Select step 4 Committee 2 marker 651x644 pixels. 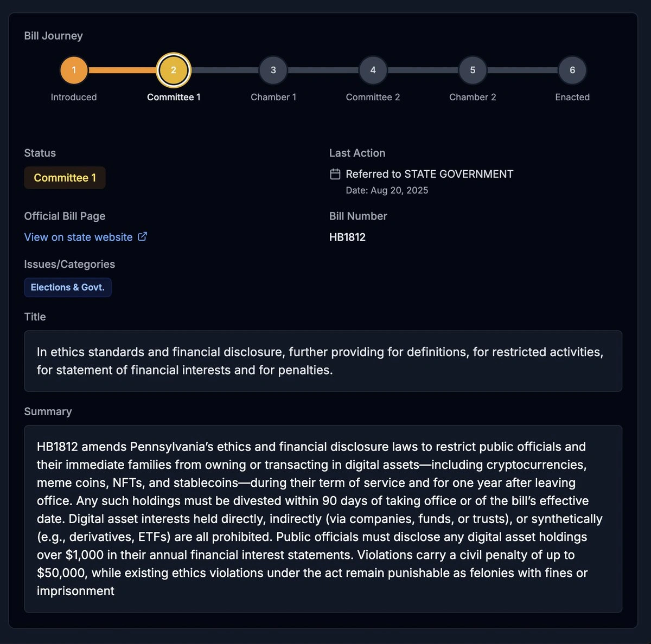point(373,70)
